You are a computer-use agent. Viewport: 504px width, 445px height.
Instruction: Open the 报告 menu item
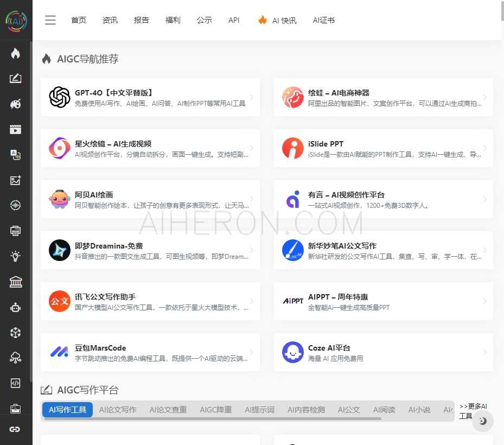(142, 20)
